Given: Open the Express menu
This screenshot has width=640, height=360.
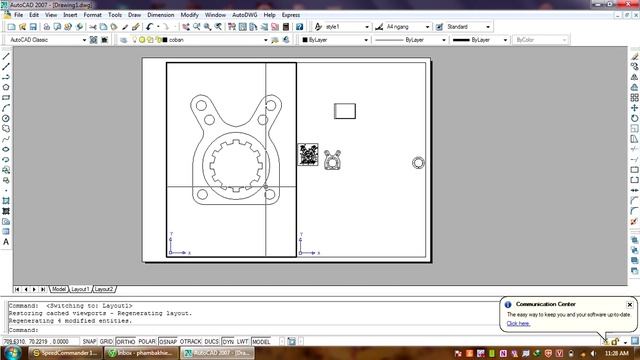Looking at the screenshot, I should (x=291, y=15).
